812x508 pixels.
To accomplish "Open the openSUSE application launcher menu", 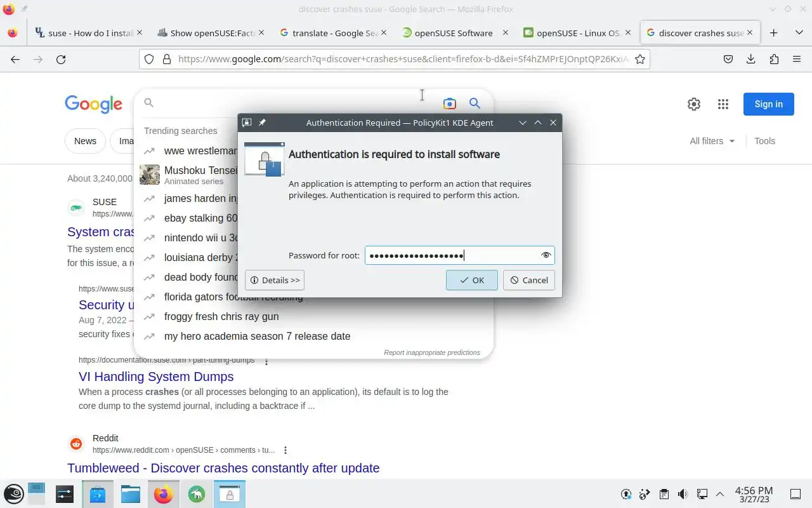I will pyautogui.click(x=14, y=493).
